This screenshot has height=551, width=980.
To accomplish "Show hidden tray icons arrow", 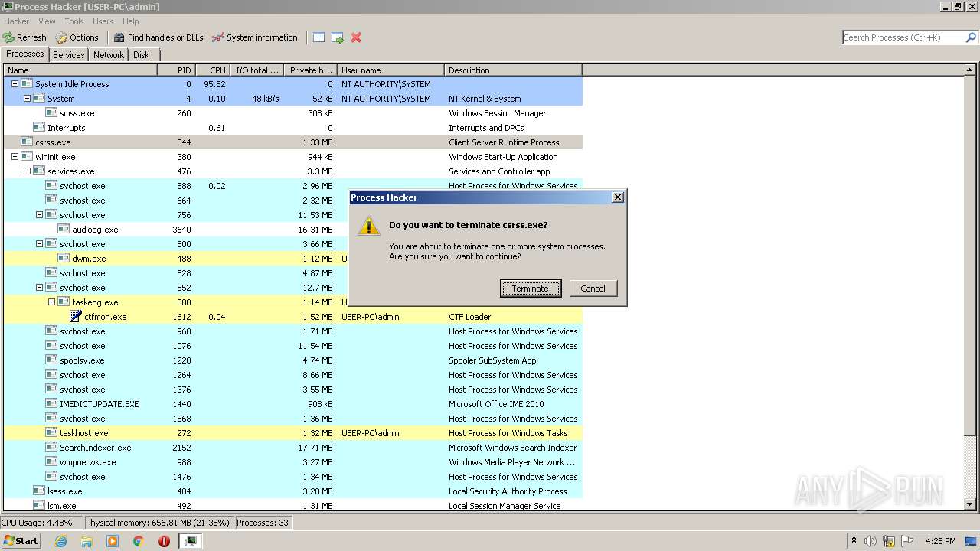I will (x=854, y=541).
